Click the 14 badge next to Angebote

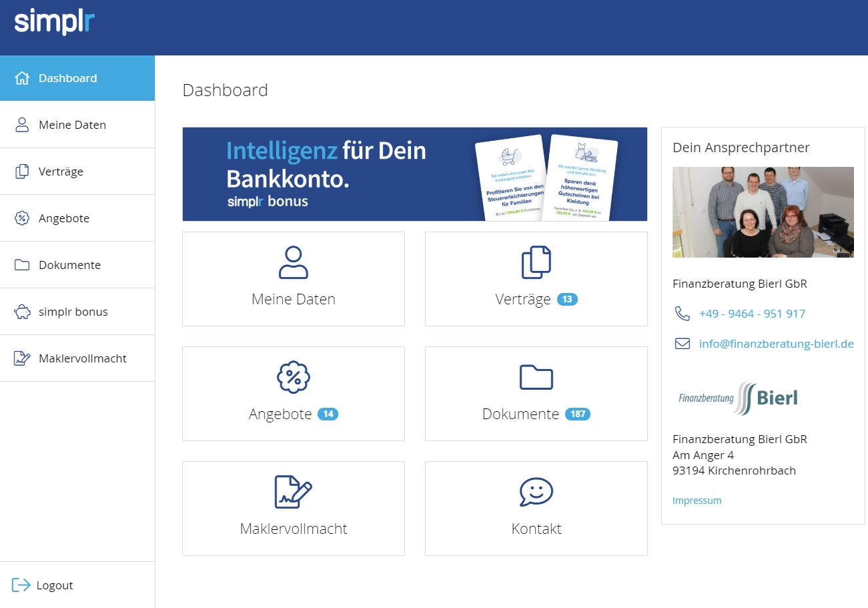[328, 414]
